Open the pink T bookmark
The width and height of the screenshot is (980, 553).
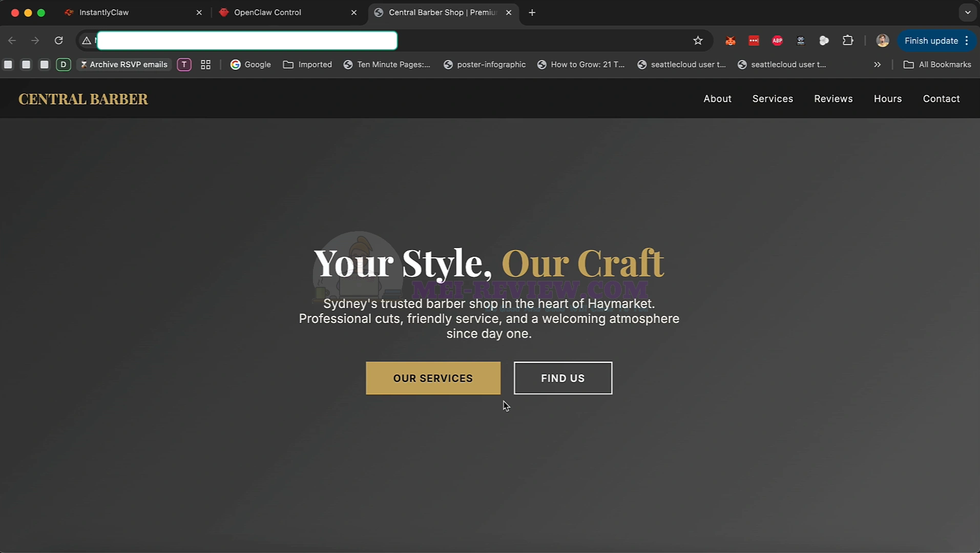point(184,65)
